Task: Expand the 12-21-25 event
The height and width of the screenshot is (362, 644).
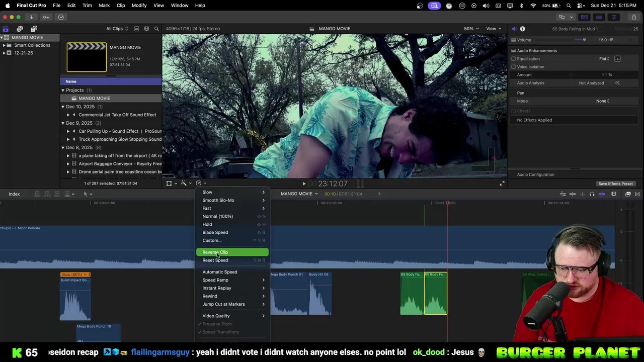Action: tap(4, 53)
